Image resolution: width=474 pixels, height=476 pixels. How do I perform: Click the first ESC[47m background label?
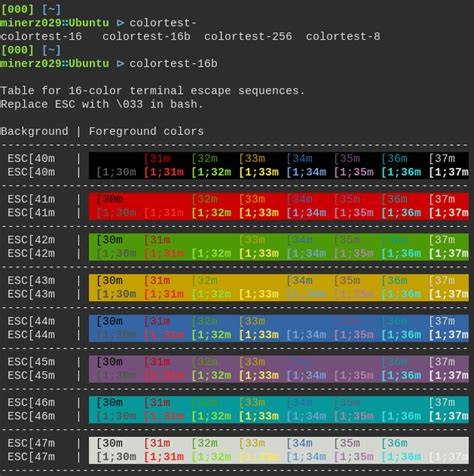click(x=31, y=443)
